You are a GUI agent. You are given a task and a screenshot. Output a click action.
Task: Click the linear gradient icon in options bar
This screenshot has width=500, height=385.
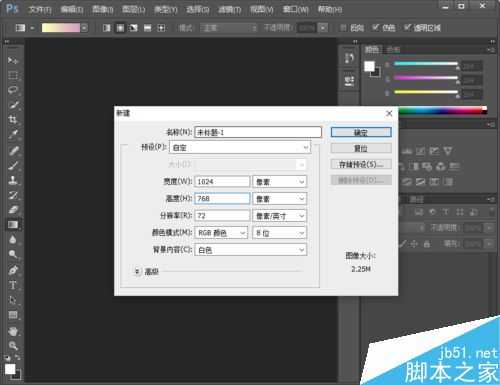(107, 28)
